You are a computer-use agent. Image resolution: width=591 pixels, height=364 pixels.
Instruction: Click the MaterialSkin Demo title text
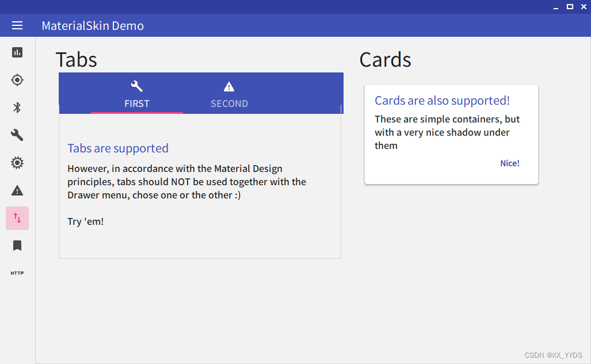(x=93, y=26)
